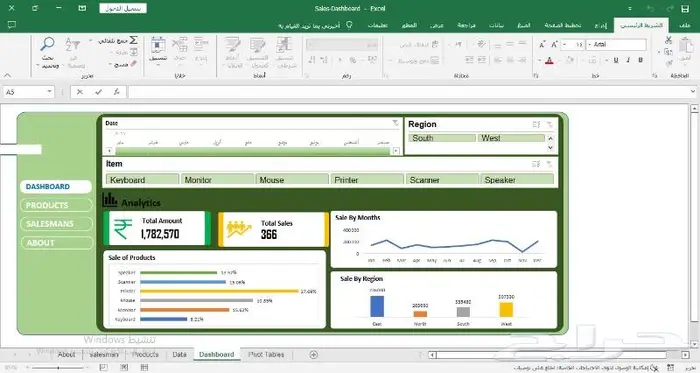Image resolution: width=700 pixels, height=373 pixels.
Task: Expand the formula bar with the chevron
Action: tap(692, 91)
